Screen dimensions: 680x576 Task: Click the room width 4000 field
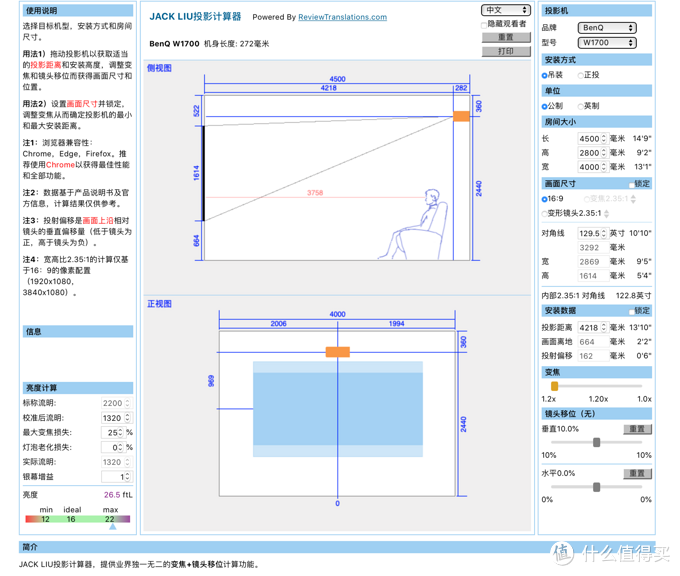[592, 167]
